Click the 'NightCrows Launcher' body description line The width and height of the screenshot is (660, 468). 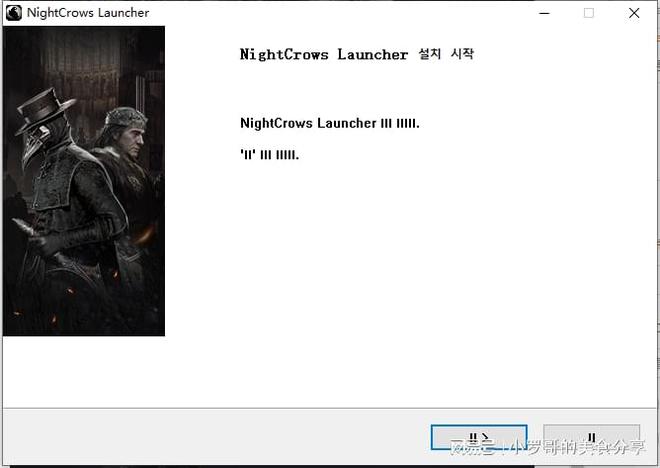click(x=330, y=123)
